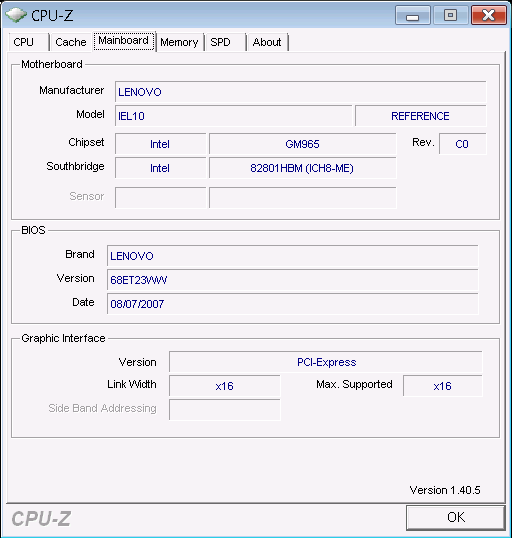Click the Chipset label
Viewport: 512px width, 538px height.
tap(86, 142)
